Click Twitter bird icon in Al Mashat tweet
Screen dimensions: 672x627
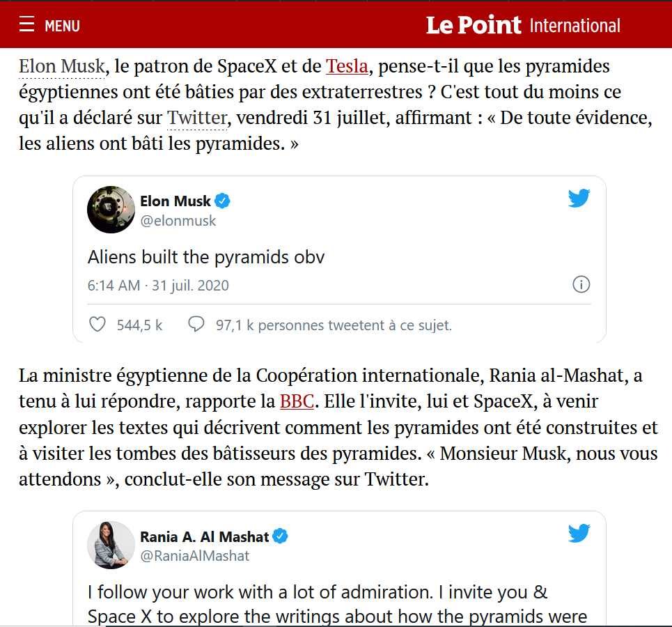[579, 534]
